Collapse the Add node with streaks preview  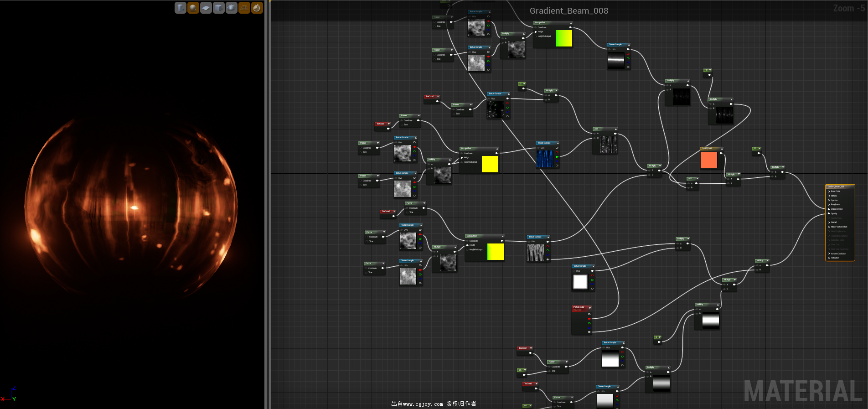click(616, 129)
